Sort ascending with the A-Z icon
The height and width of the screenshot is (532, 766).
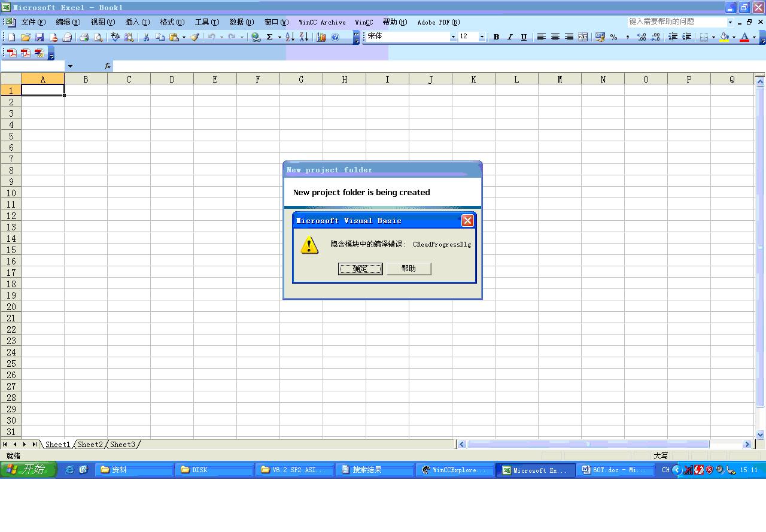290,37
